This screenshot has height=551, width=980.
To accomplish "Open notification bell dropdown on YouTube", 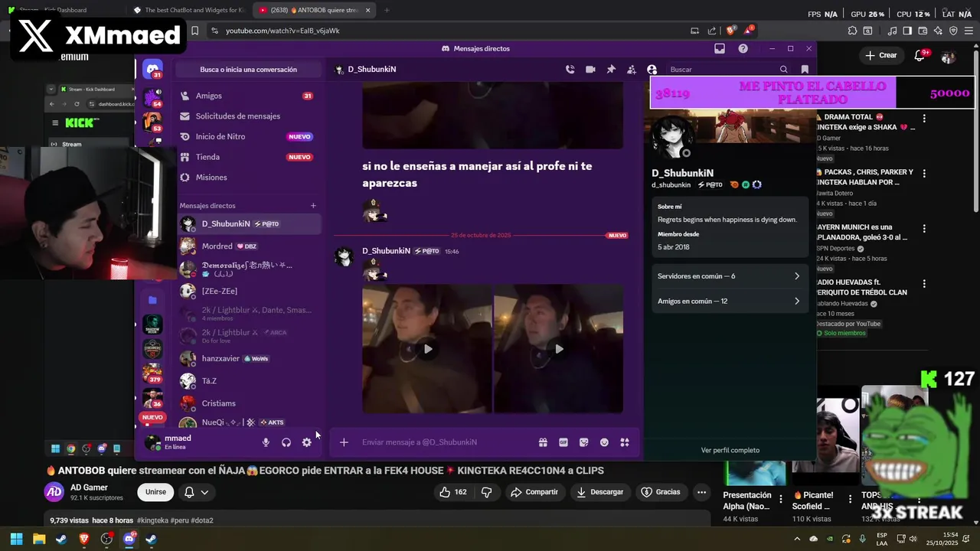I will click(195, 492).
